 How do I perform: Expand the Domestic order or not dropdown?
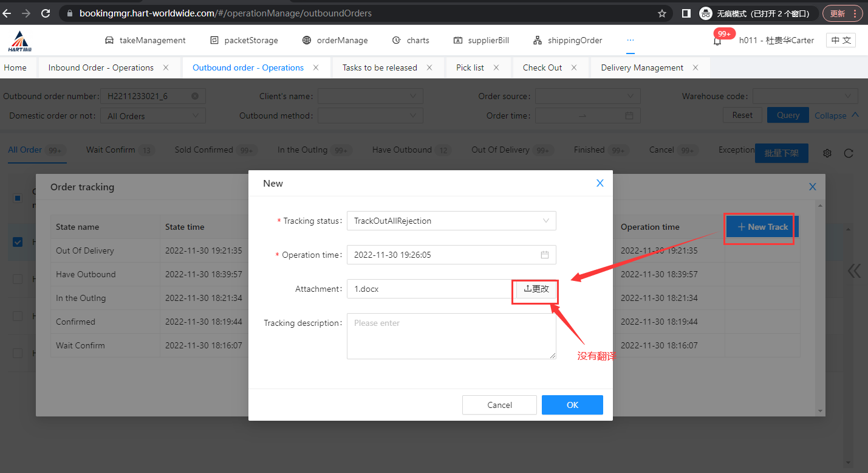(153, 116)
